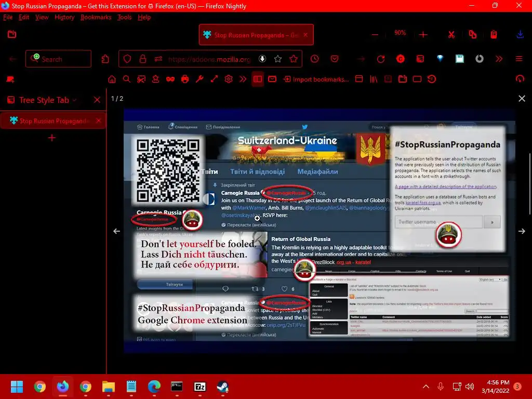The width and height of the screenshot is (532, 399).
Task: Toggle full screen diagonal arrow icon
Action: (x=214, y=79)
